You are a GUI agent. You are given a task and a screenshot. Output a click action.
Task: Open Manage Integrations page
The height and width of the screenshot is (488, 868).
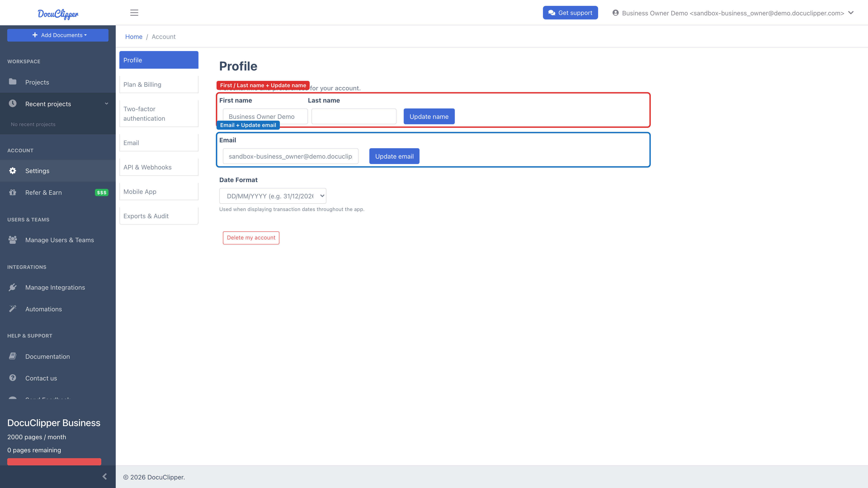[58, 288]
